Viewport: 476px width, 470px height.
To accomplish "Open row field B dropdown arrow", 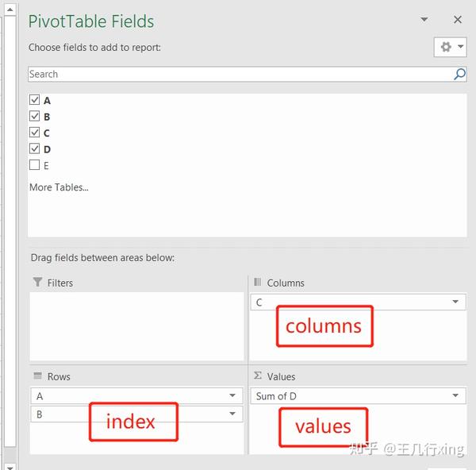I will (x=232, y=414).
